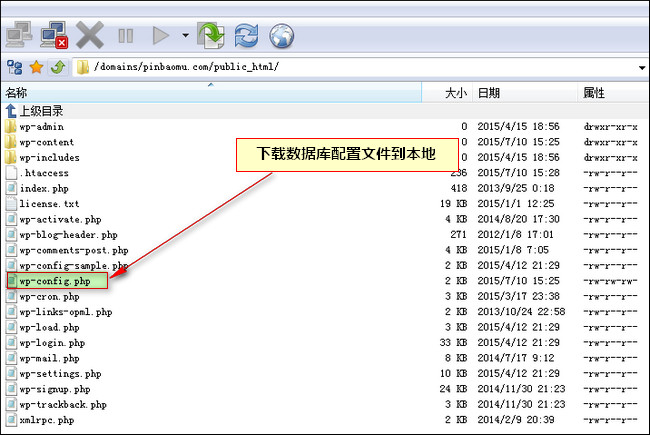Open the path history dropdown arrow
Viewport: 650px width, 435px height.
(642, 68)
